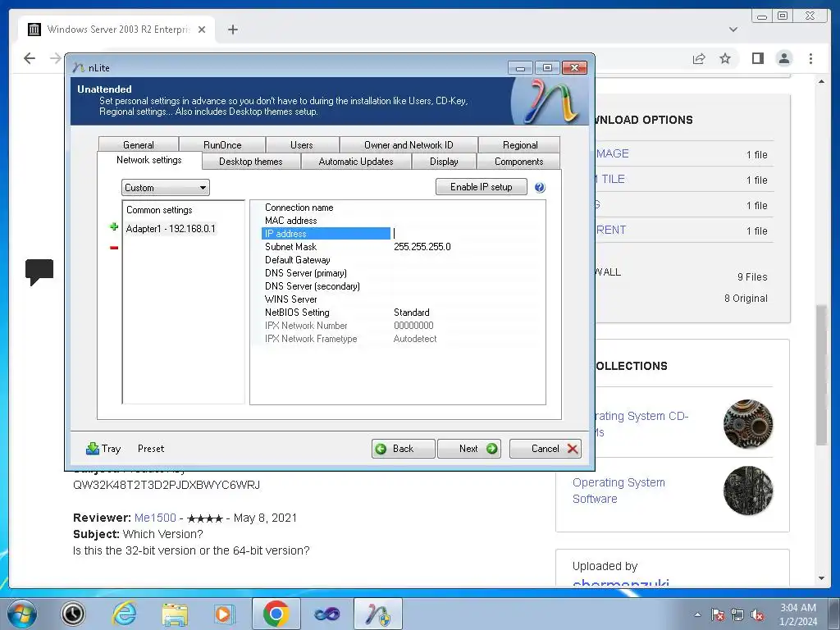Open the Chrome profile avatar

tap(783, 58)
